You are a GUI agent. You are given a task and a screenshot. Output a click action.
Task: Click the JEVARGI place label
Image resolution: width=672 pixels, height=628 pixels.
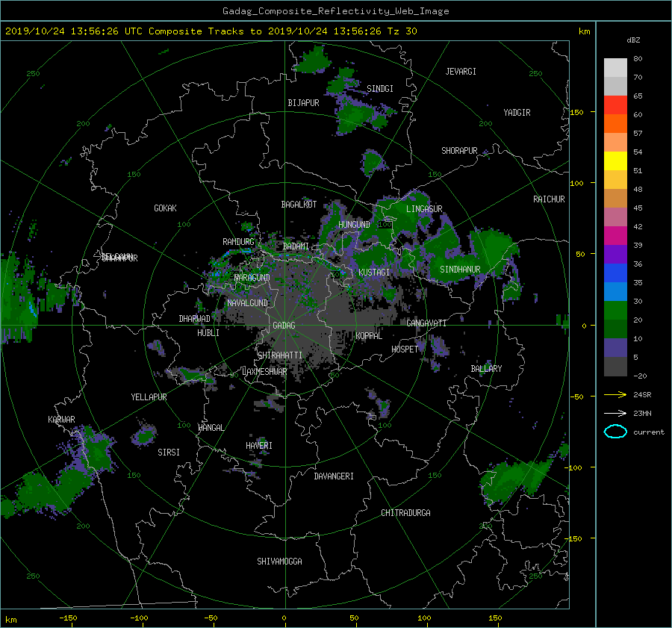(x=461, y=72)
